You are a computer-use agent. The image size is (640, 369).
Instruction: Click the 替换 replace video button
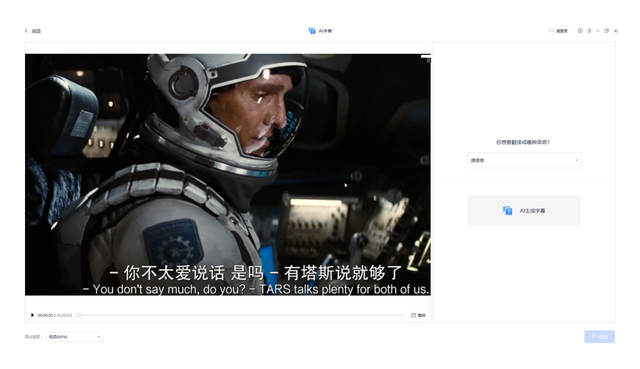(x=418, y=315)
